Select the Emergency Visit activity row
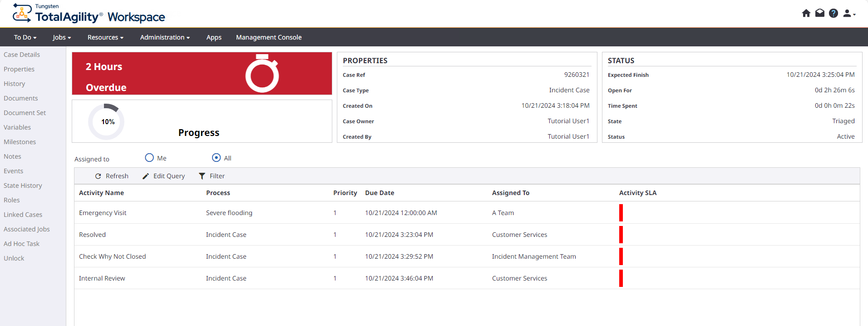Screen dimensions: 868x326 [x=103, y=213]
